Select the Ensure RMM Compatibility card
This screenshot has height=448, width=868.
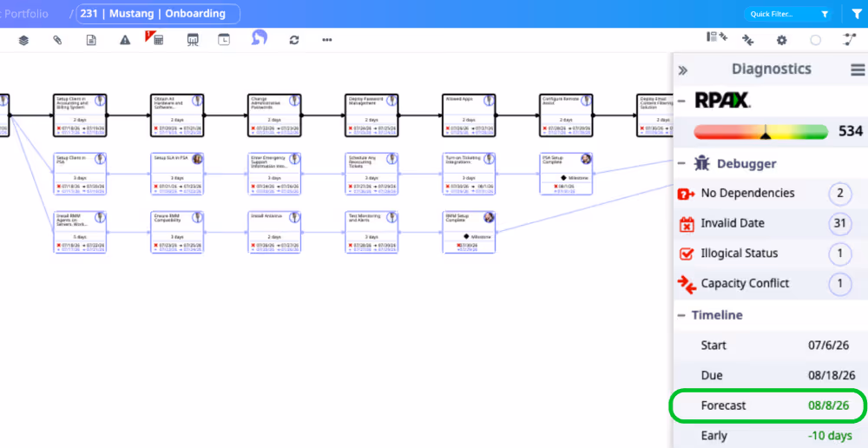pyautogui.click(x=177, y=232)
